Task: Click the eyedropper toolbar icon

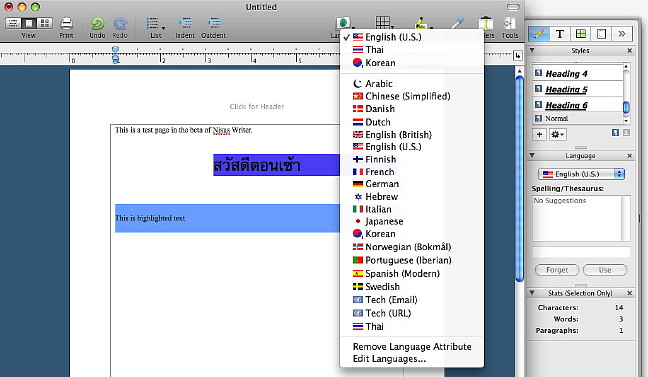Action: (x=457, y=22)
